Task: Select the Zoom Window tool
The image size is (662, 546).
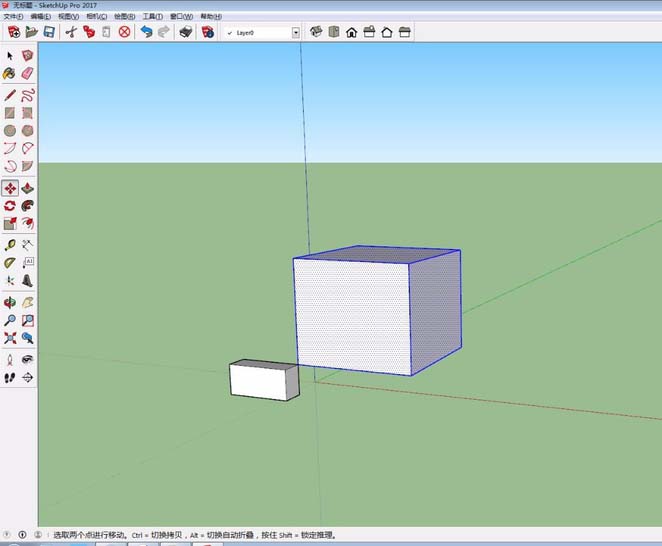Action: point(27,320)
